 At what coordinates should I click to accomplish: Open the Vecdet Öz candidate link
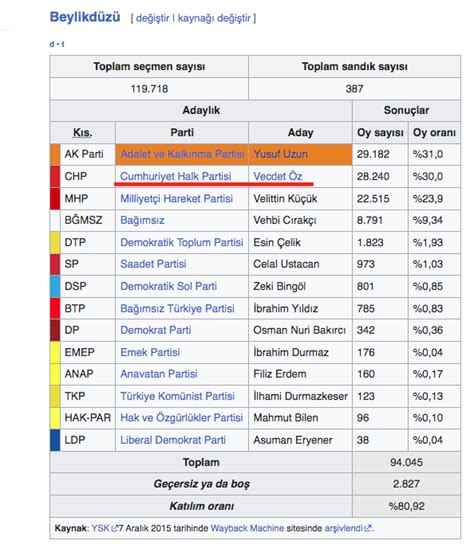click(x=278, y=176)
